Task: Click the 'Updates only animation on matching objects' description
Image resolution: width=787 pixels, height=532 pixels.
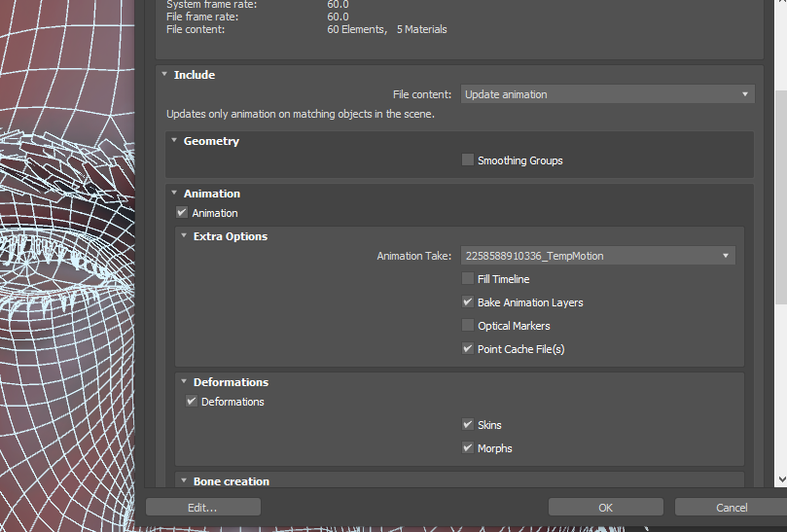Action: coord(301,115)
